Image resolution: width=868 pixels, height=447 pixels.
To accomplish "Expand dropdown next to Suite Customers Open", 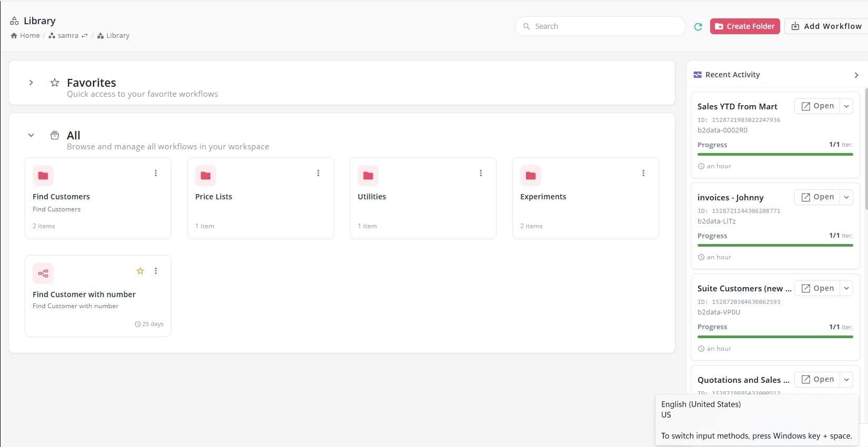I will [846, 288].
